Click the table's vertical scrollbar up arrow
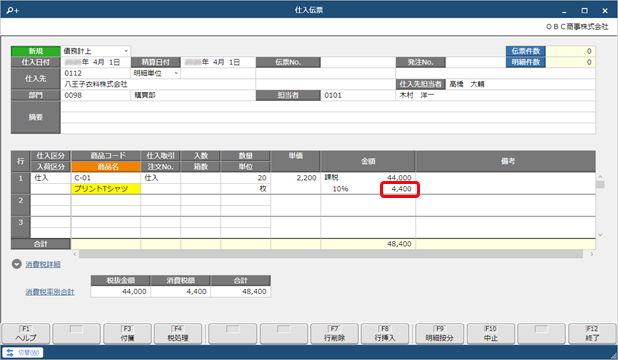618x360 pixels. click(600, 177)
